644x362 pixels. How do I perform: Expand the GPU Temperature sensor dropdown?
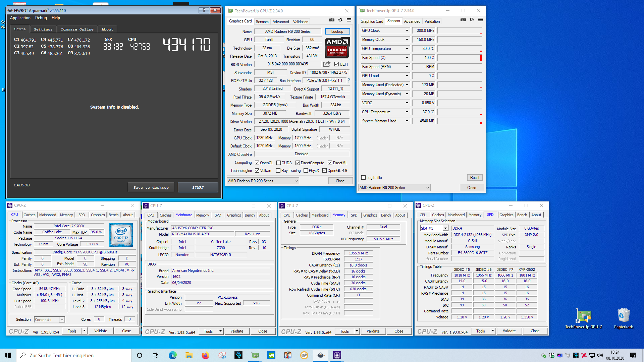407,49
